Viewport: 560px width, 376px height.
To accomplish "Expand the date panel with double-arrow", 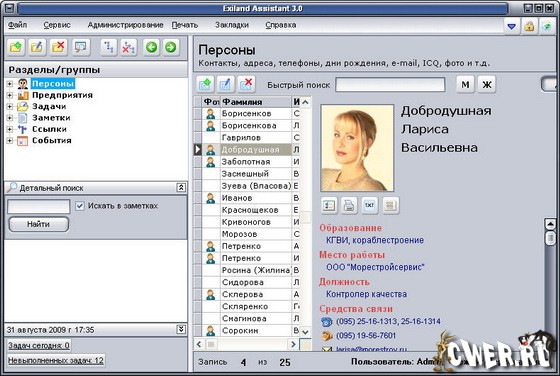I will (x=181, y=329).
